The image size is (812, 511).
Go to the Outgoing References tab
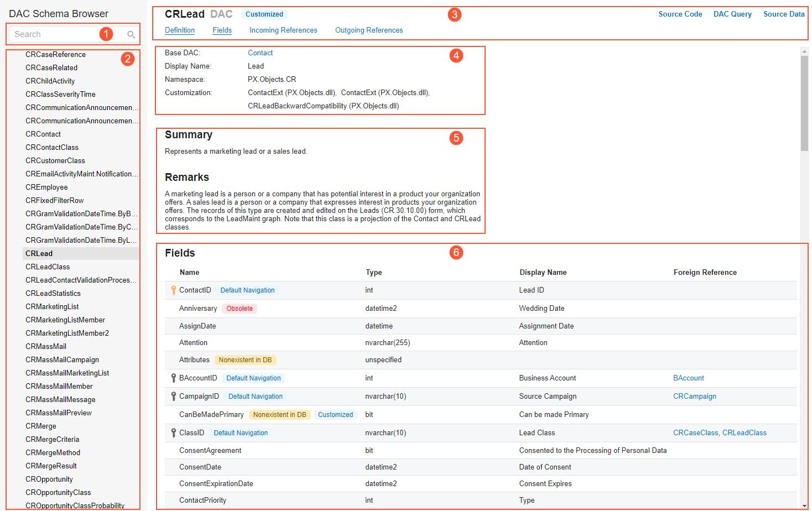[369, 30]
